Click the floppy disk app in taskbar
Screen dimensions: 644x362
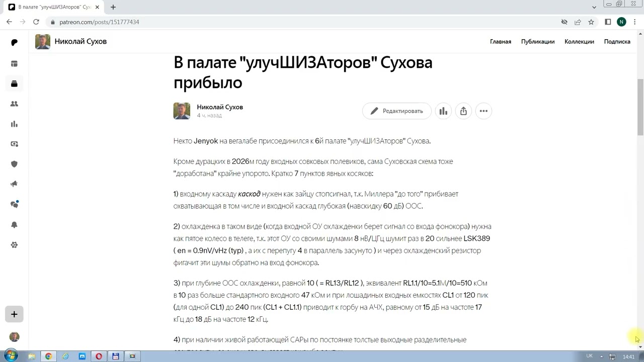click(x=115, y=356)
